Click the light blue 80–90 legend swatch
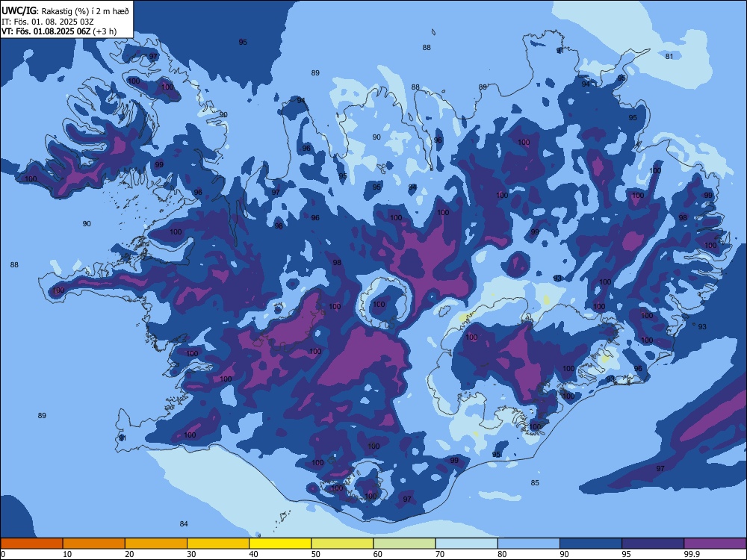Viewport: 747px width, 560px height. pos(529,544)
